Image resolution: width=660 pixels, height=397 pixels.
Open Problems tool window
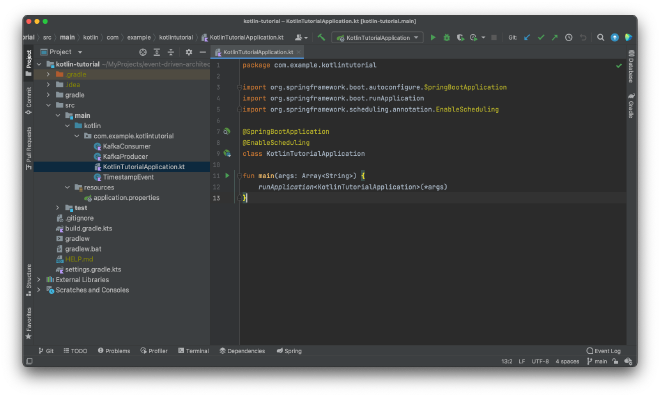pos(114,351)
